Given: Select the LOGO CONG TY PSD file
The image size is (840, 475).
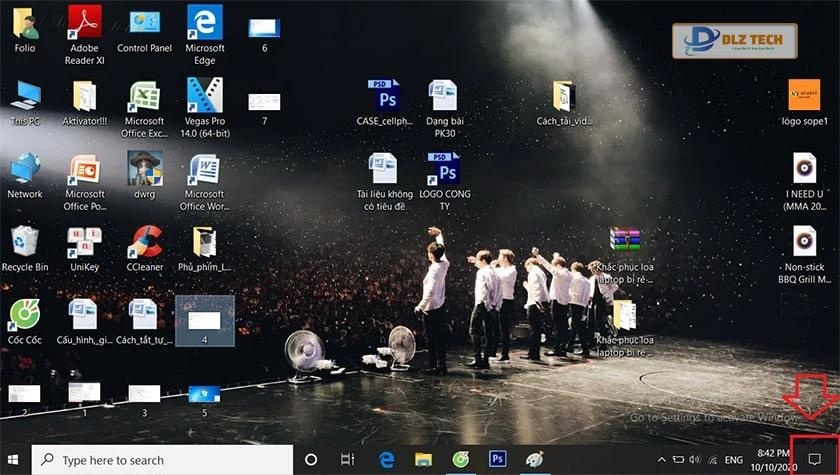Looking at the screenshot, I should pyautogui.click(x=443, y=169).
